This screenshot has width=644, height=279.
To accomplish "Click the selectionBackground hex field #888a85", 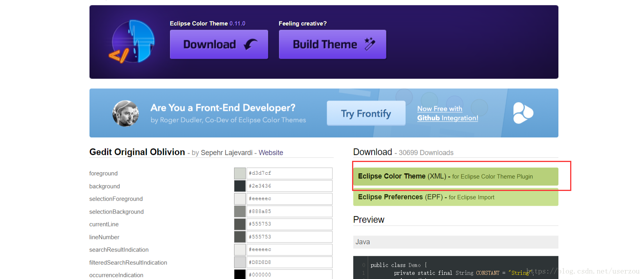I will tap(290, 211).
